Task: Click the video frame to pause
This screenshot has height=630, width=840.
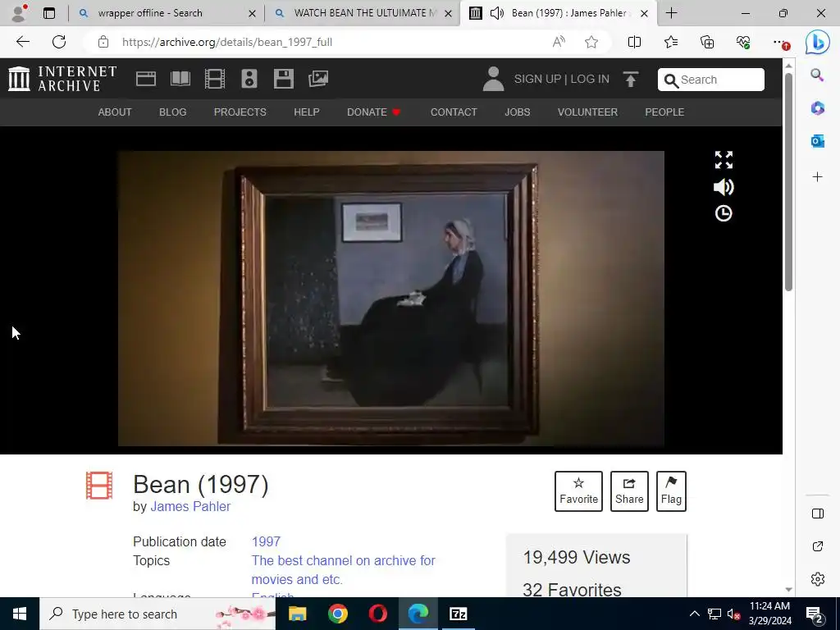Action: 391,299
